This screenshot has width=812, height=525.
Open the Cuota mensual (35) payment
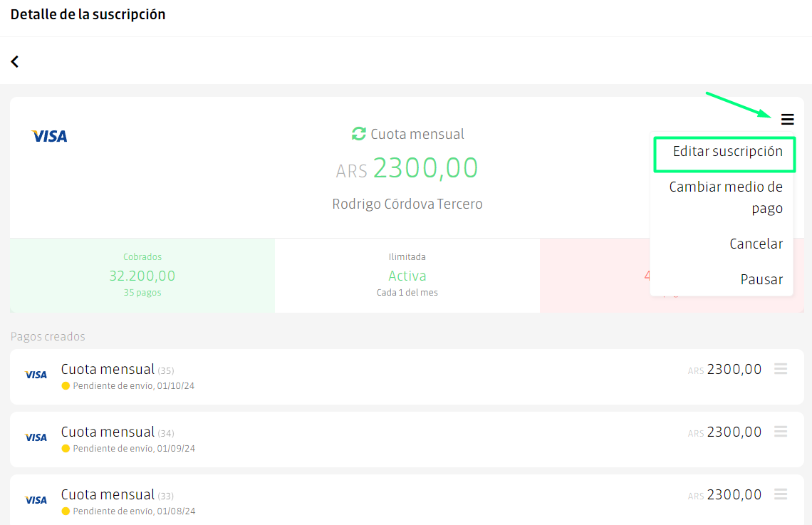407,377
